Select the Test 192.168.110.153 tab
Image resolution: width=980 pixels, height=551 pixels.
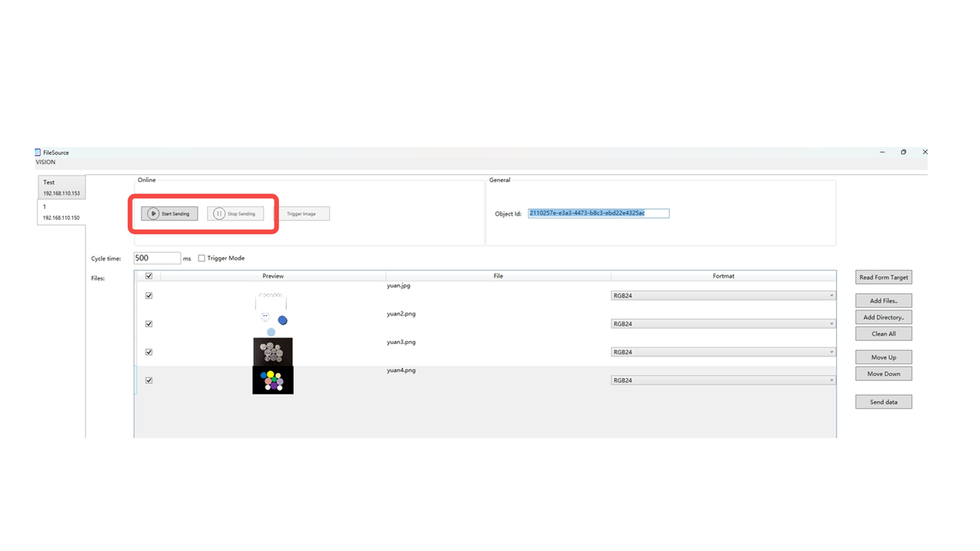pyautogui.click(x=61, y=187)
